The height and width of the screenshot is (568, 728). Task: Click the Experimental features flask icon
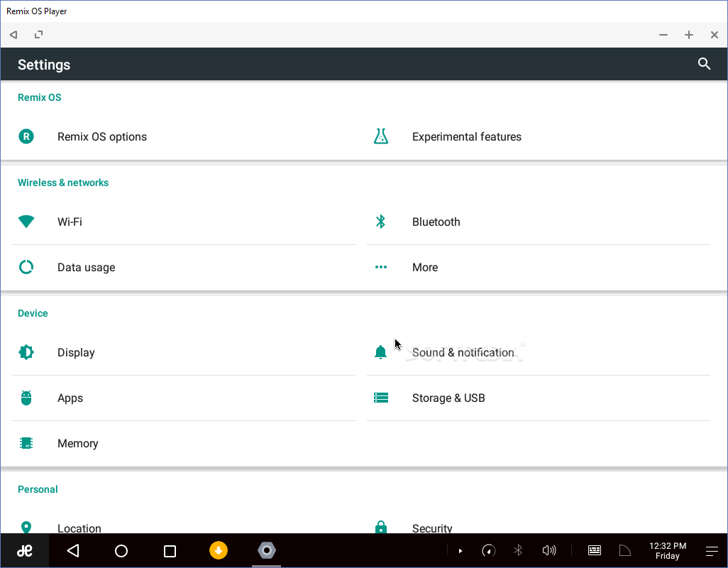[381, 136]
